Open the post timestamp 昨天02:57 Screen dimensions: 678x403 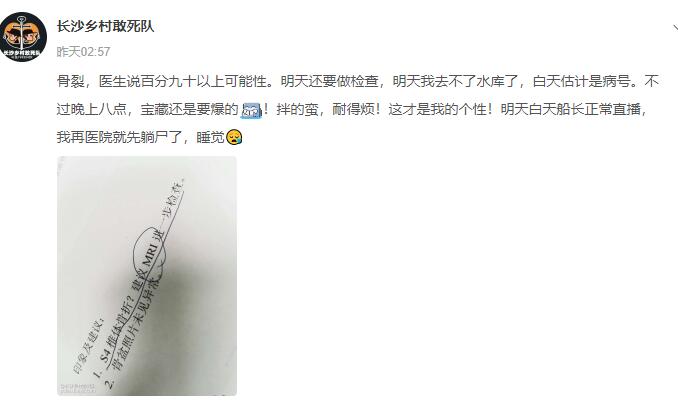point(83,52)
